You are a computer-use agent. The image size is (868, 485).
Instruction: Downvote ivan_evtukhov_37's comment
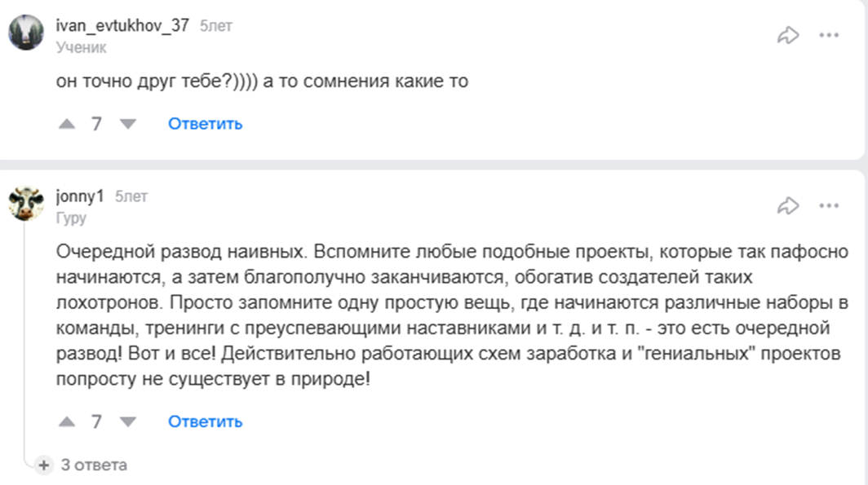click(128, 124)
